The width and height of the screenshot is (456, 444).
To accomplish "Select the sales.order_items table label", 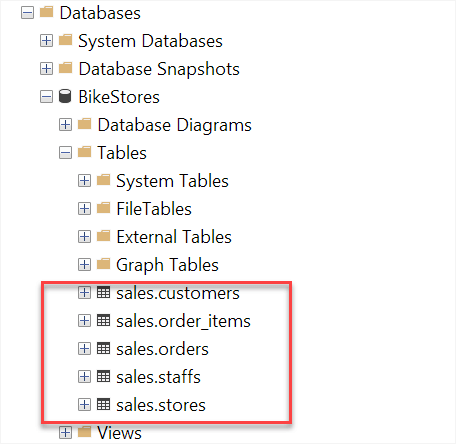I will (183, 321).
